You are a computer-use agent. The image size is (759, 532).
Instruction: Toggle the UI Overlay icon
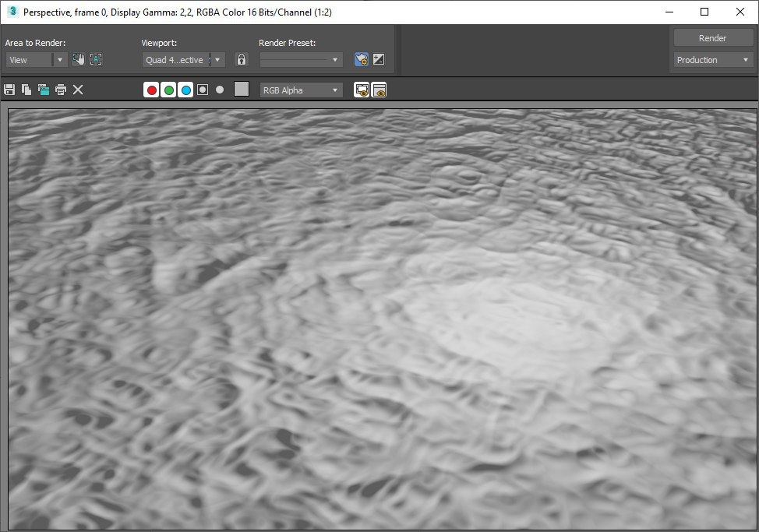click(362, 90)
